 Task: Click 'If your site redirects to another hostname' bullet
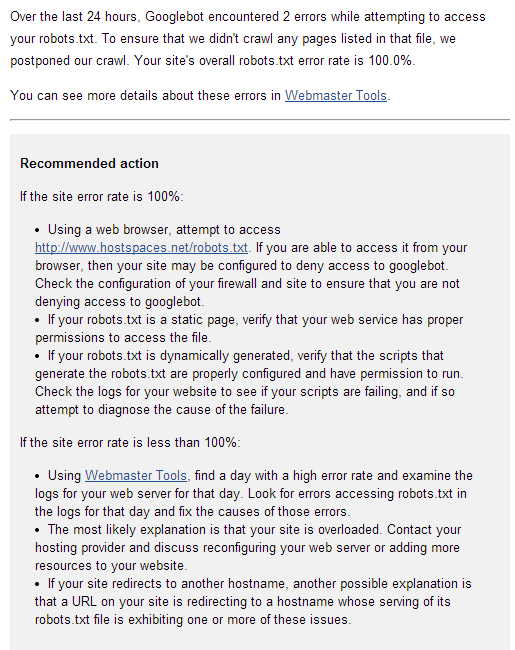pos(253,601)
